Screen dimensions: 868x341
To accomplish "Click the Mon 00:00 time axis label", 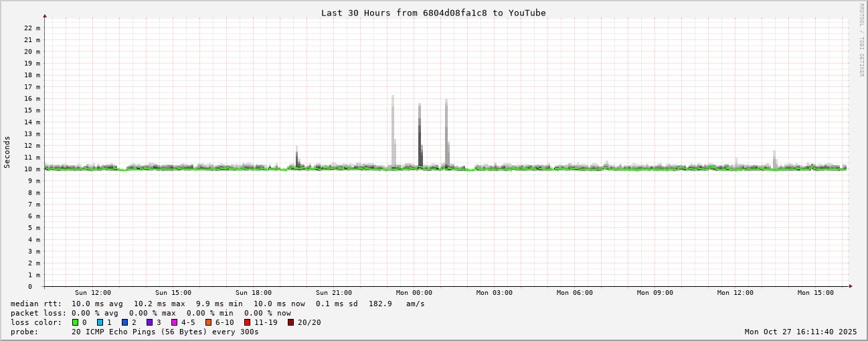I will coord(414,293).
